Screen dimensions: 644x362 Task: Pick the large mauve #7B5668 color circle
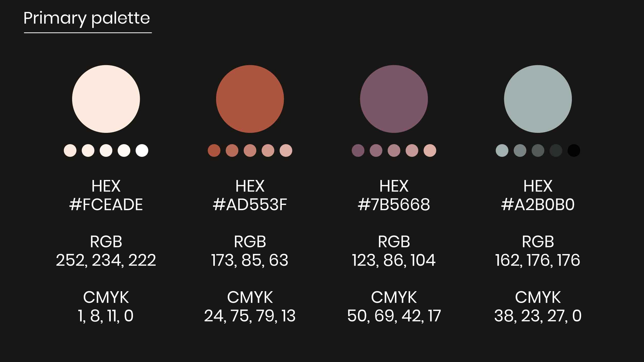(x=394, y=99)
